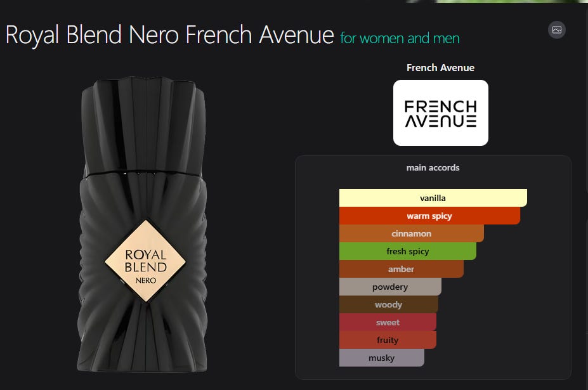Select the sweet accord bar

tap(388, 322)
